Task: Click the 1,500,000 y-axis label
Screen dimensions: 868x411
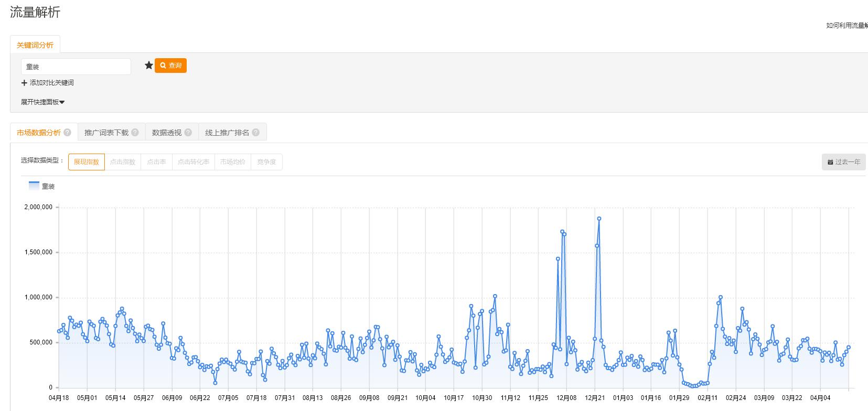Action: point(38,252)
